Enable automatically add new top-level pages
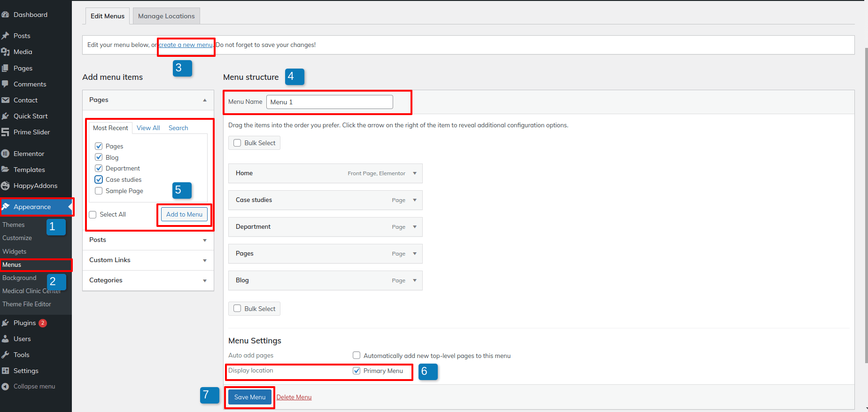Screen dimensions: 868x412 coord(356,356)
